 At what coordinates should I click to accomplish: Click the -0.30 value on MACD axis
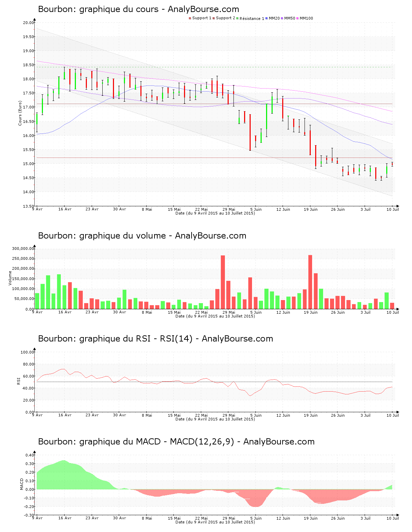click(x=29, y=515)
